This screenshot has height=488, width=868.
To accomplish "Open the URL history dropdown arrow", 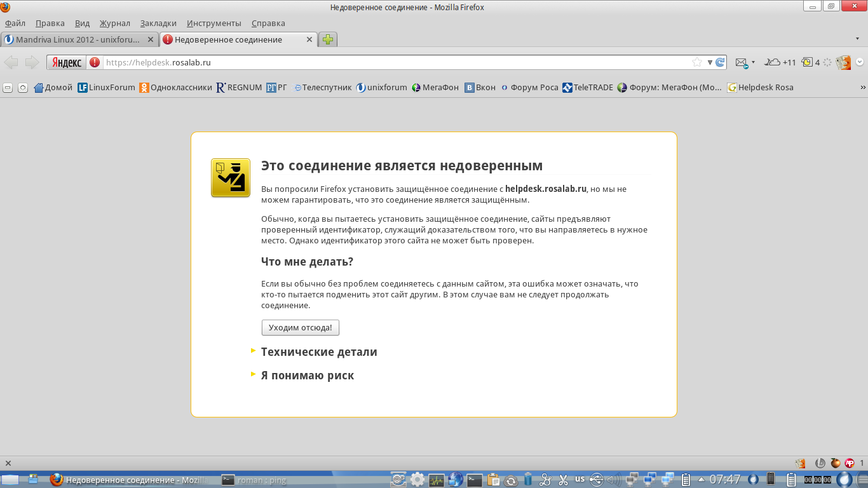I will click(710, 62).
